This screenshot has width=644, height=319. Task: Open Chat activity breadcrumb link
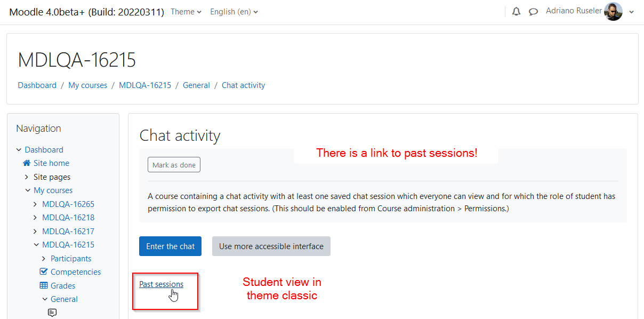pyautogui.click(x=243, y=85)
